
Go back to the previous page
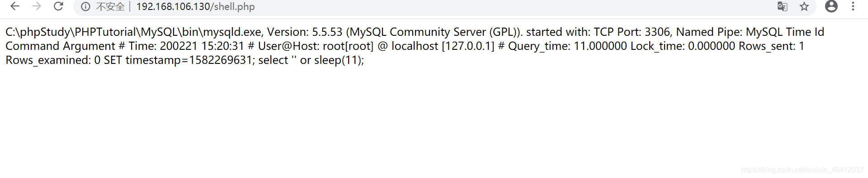pos(15,6)
